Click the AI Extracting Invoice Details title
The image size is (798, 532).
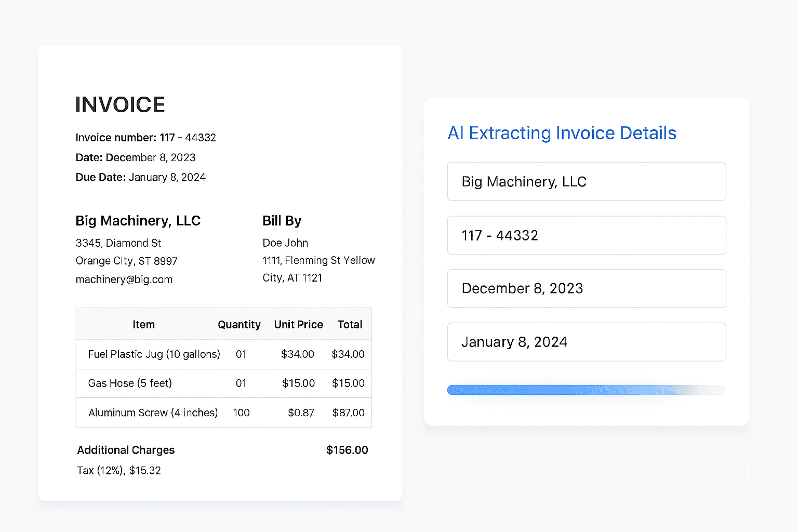point(562,133)
